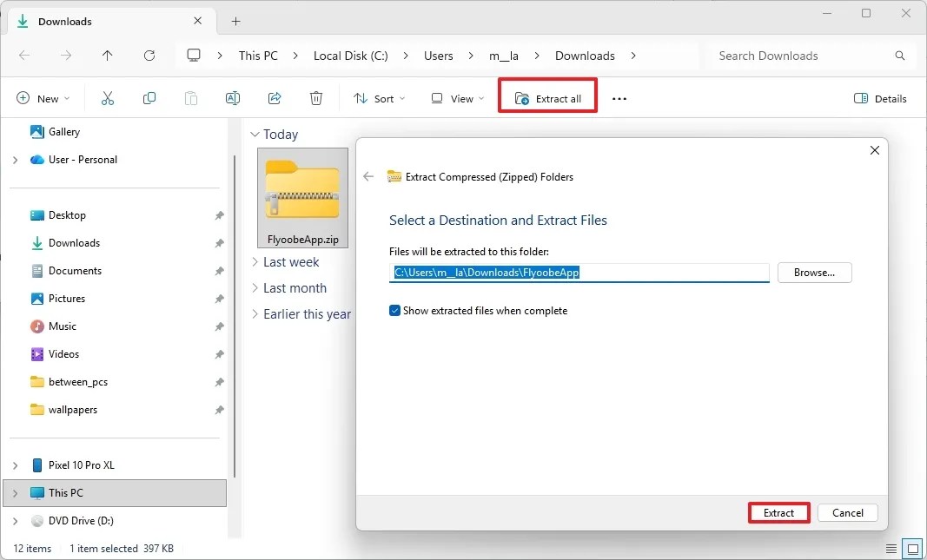Click the Cut scissors icon
This screenshot has width=927, height=560.
[x=108, y=99]
